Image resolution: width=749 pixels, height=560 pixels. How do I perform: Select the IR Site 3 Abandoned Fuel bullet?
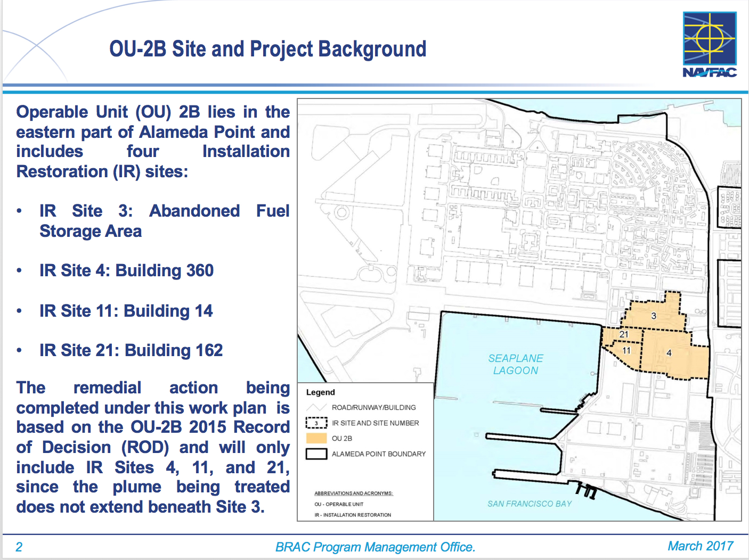pyautogui.click(x=164, y=221)
